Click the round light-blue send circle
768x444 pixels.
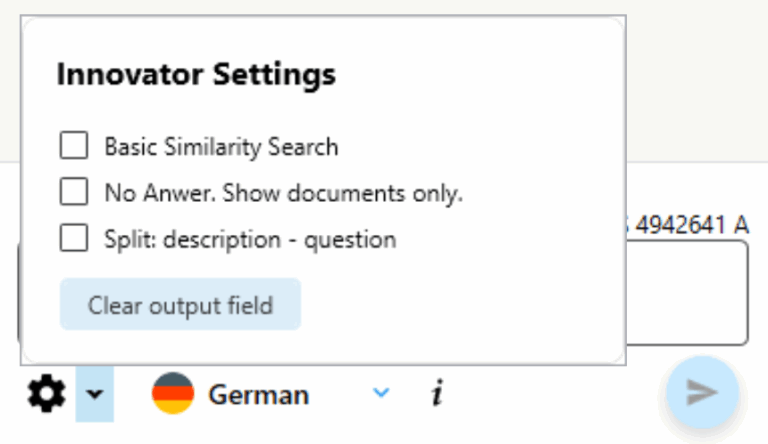702,393
